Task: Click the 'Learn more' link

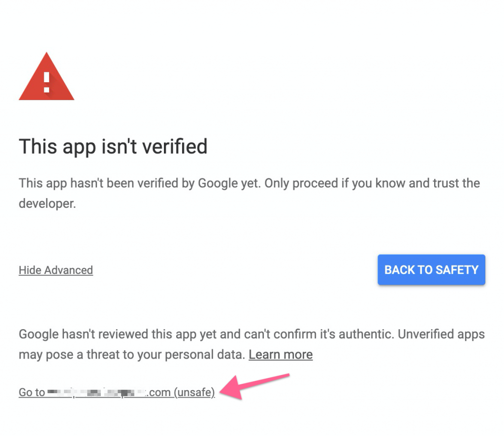Action: point(280,354)
